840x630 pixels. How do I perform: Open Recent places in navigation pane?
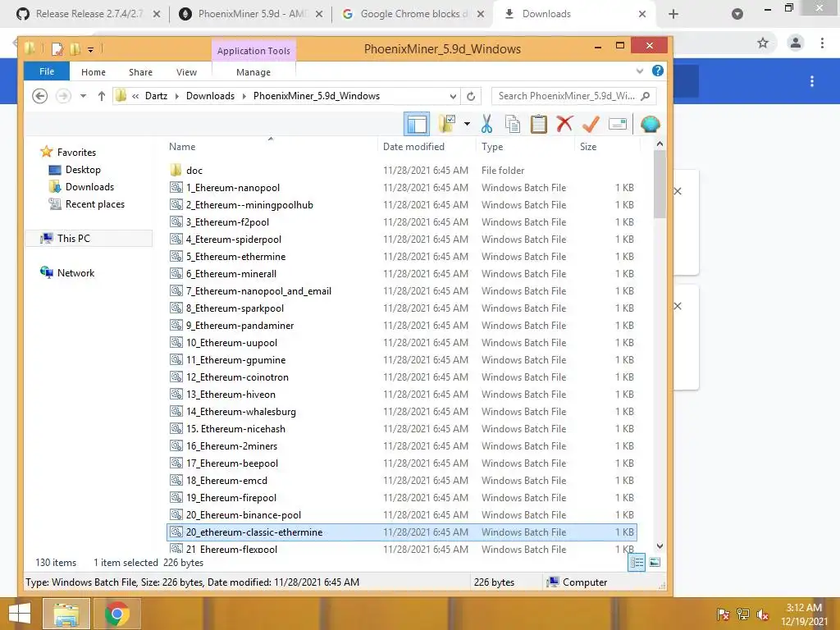click(94, 204)
